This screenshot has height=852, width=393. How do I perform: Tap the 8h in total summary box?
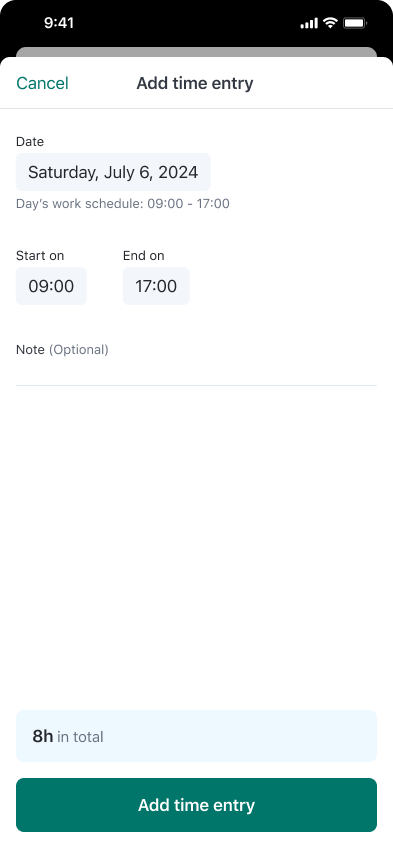click(x=196, y=736)
